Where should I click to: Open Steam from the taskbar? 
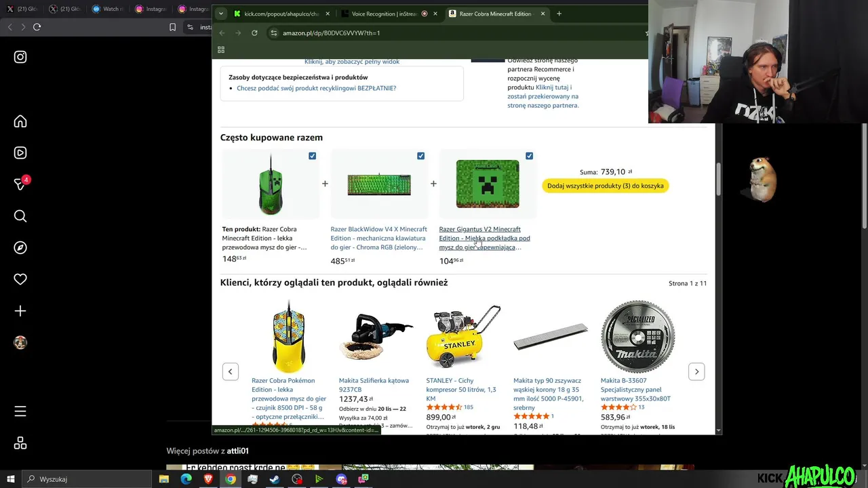[275, 479]
